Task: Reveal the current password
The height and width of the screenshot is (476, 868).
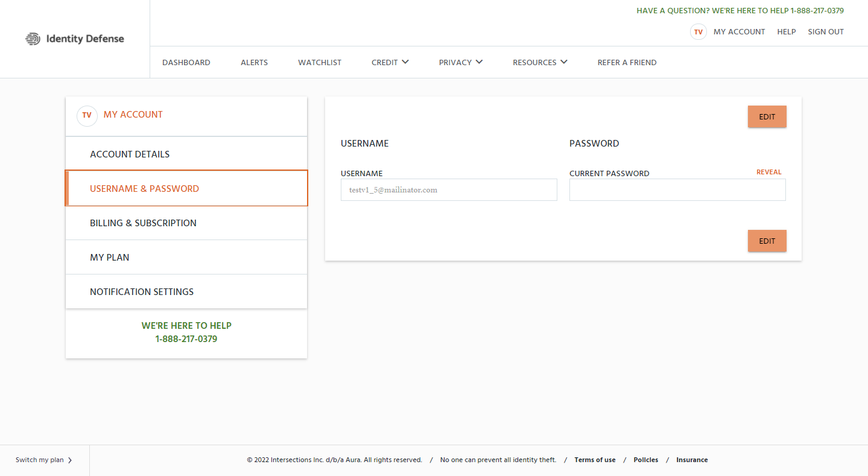Action: (x=768, y=172)
